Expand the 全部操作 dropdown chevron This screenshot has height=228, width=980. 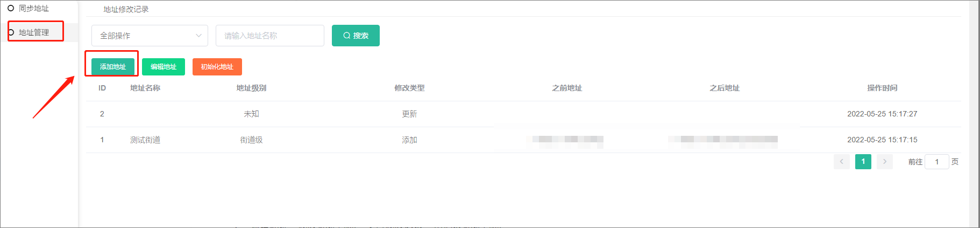(198, 36)
